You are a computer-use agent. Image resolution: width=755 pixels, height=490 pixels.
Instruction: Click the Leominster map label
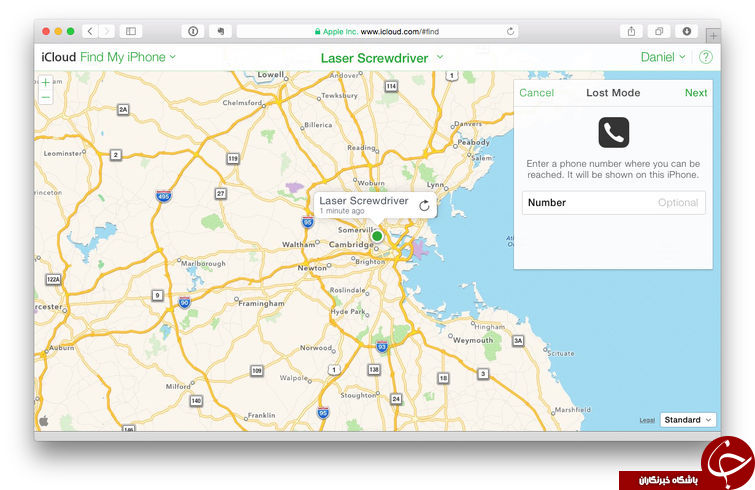[x=63, y=154]
